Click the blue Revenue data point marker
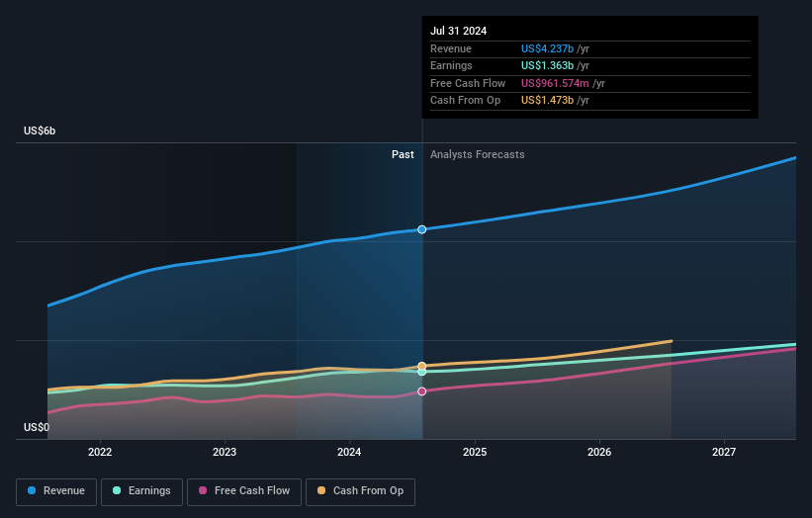 (x=422, y=229)
